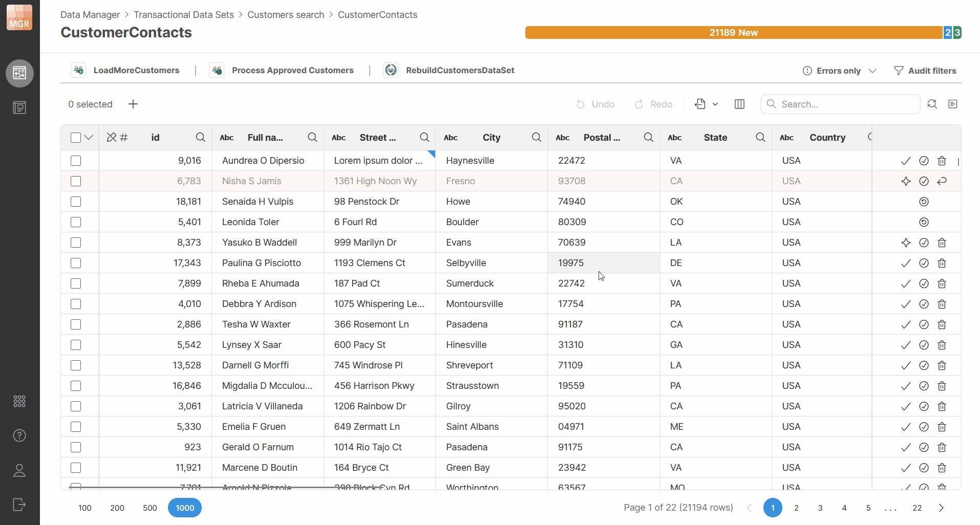Open the column chooser icon
The height and width of the screenshot is (525, 980).
(x=739, y=104)
